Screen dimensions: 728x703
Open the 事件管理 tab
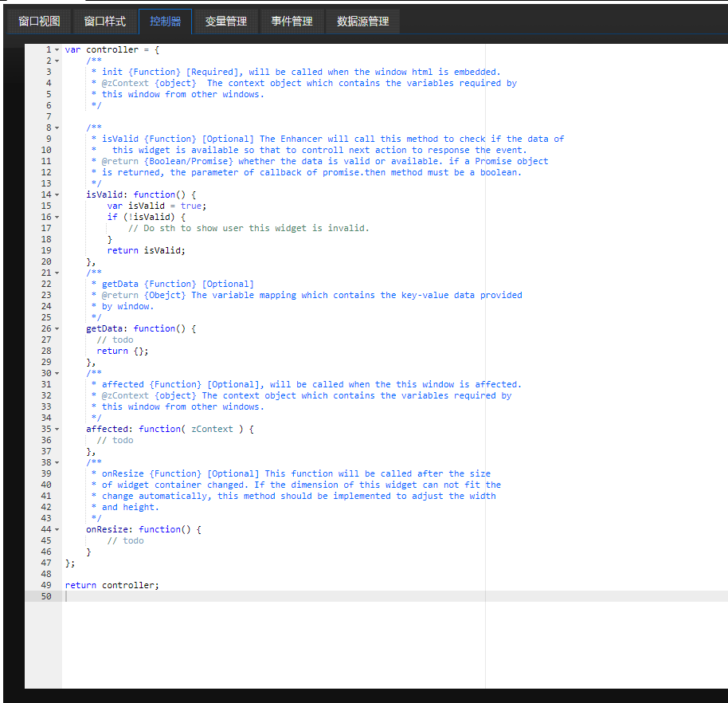pyautogui.click(x=292, y=22)
